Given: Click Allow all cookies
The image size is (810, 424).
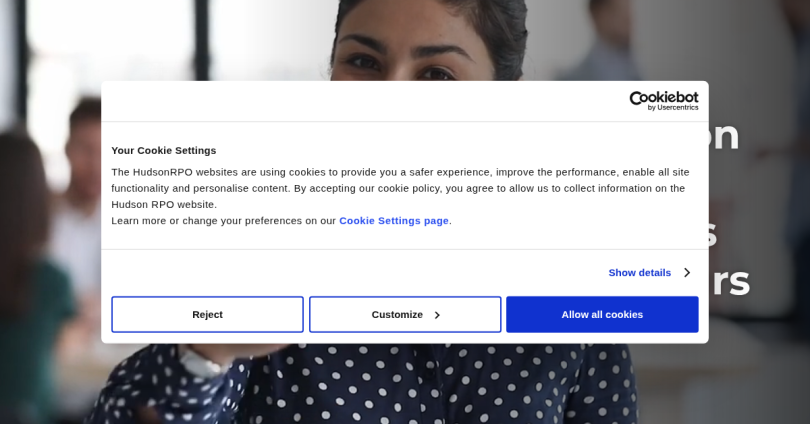Looking at the screenshot, I should [602, 315].
